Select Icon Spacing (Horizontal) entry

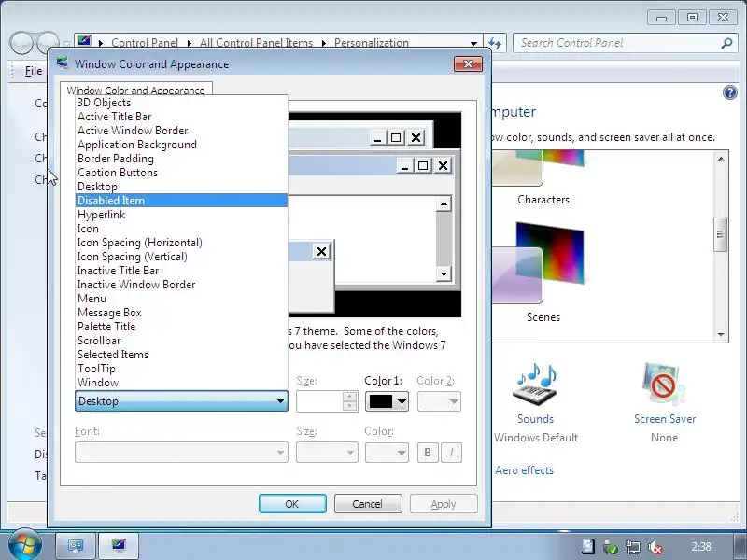(181, 243)
